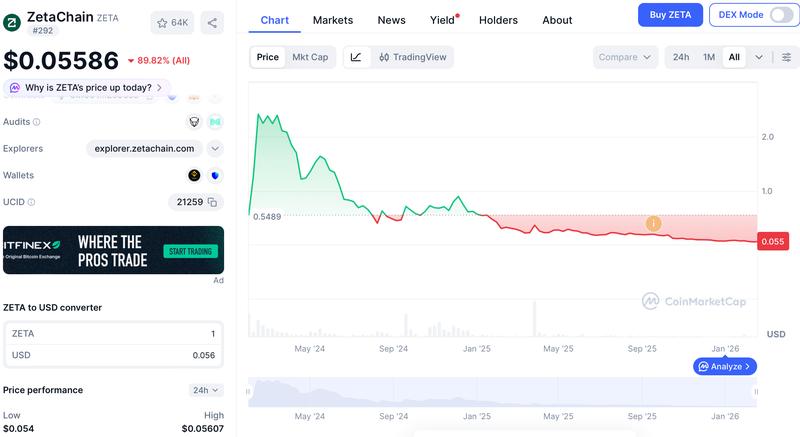Open the blue shield wallet icon
Screen dimensions: 800x437
click(215, 175)
